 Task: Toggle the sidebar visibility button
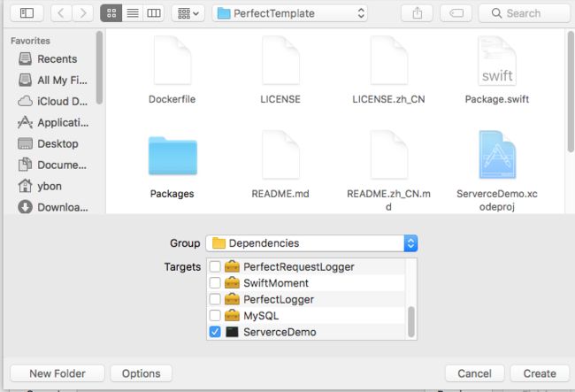coord(27,13)
